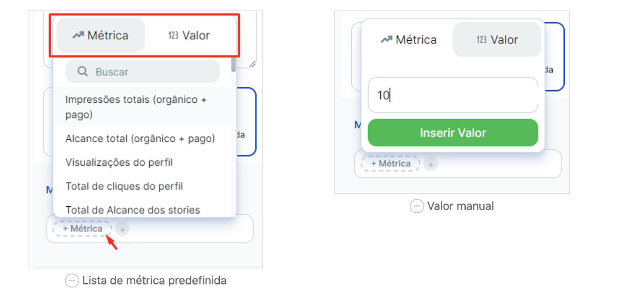Select Total de cliques do perfil
This screenshot has width=644, height=297.
(x=142, y=186)
